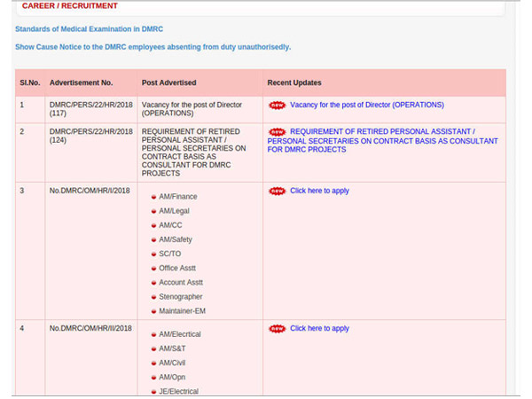
Task: Select advertisement number DMRC/PERS/22/HR/2018 (117)
Action: (91, 109)
